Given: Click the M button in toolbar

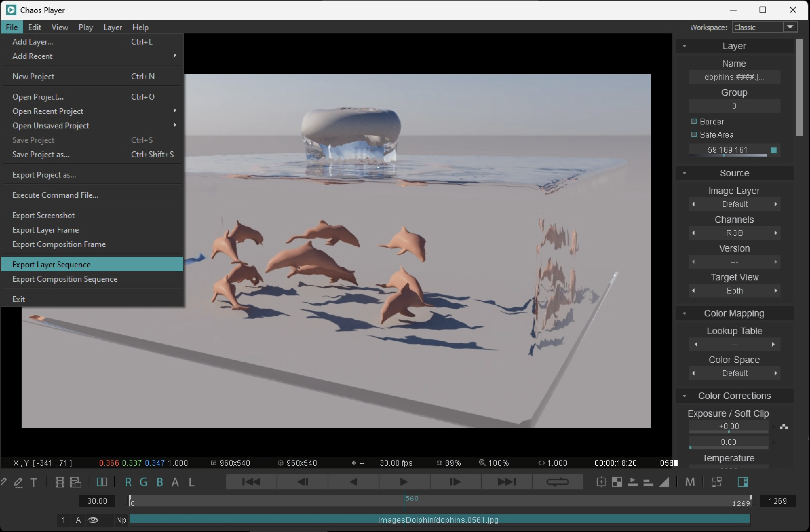Looking at the screenshot, I should tap(690, 482).
